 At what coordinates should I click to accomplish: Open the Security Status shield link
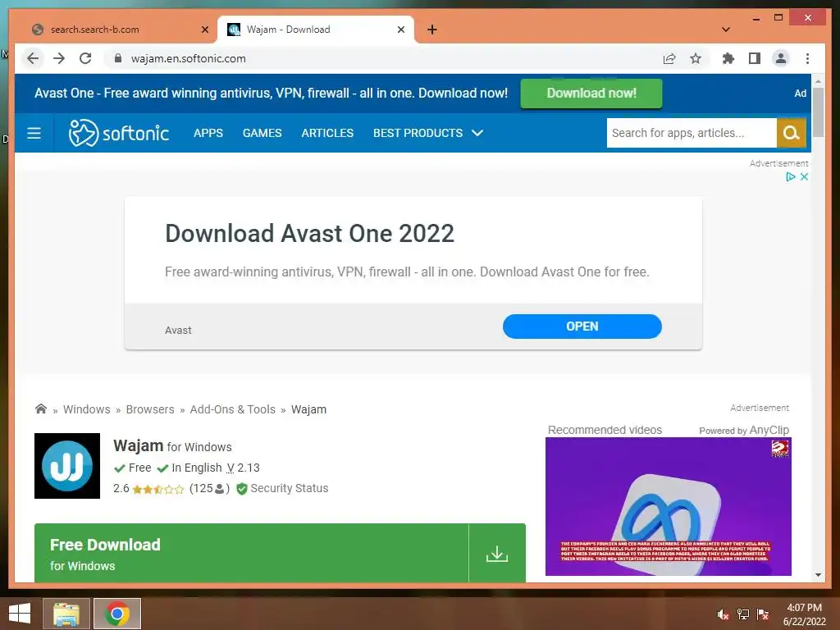pyautogui.click(x=282, y=489)
